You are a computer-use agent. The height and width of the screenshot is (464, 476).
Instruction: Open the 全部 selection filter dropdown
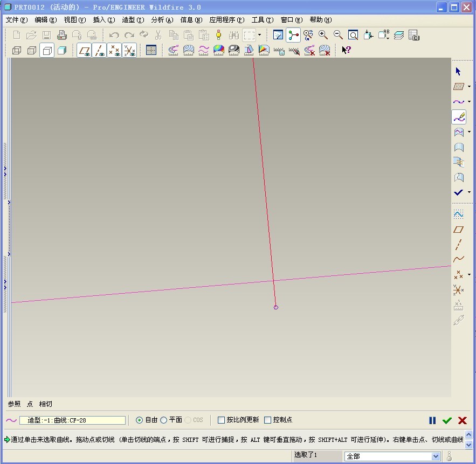436,456
